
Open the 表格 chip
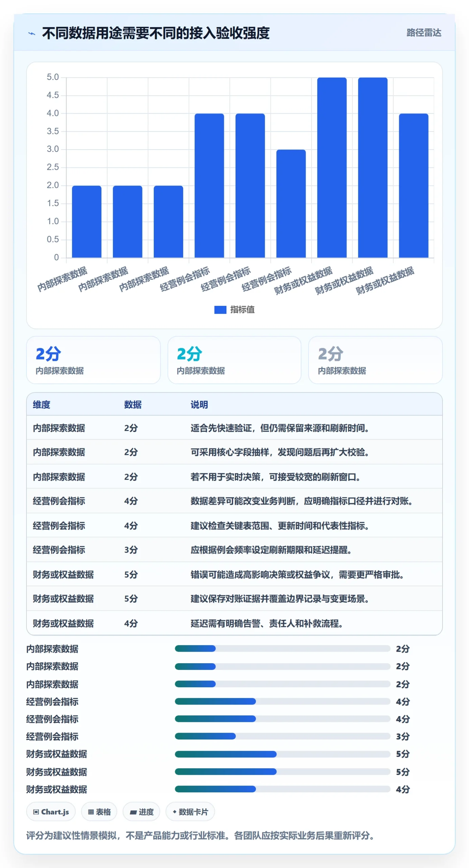pyautogui.click(x=99, y=812)
